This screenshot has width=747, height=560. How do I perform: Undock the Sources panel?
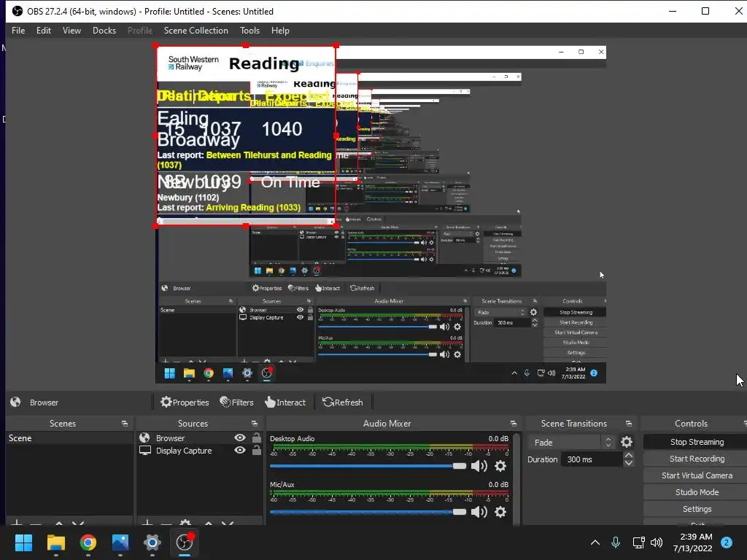click(255, 424)
